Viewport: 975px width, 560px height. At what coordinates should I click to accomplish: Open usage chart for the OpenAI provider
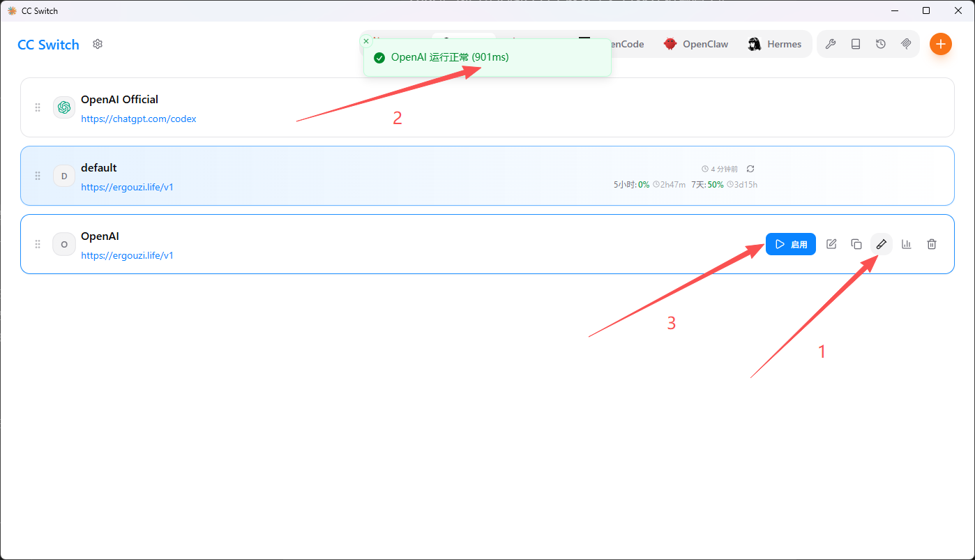coord(907,244)
